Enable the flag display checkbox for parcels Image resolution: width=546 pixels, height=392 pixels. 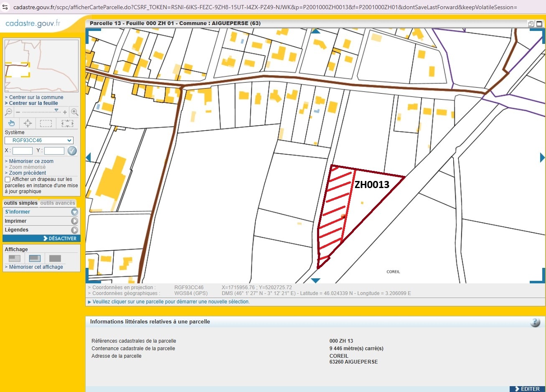click(8, 180)
